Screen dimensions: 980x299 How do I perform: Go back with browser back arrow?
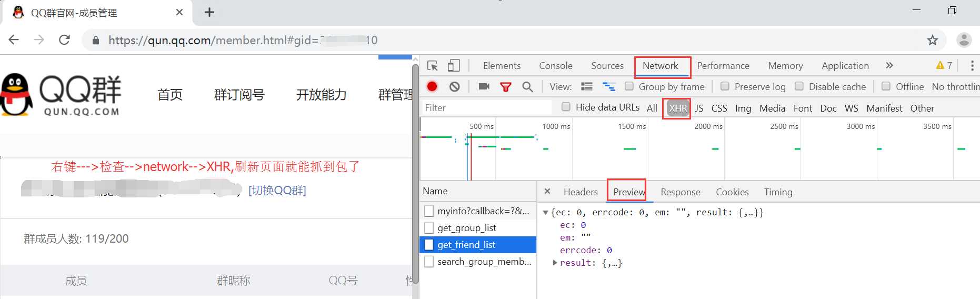(x=14, y=40)
